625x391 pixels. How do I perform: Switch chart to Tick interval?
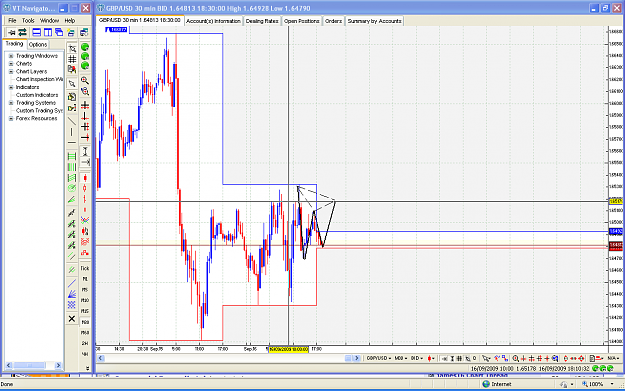point(85,268)
